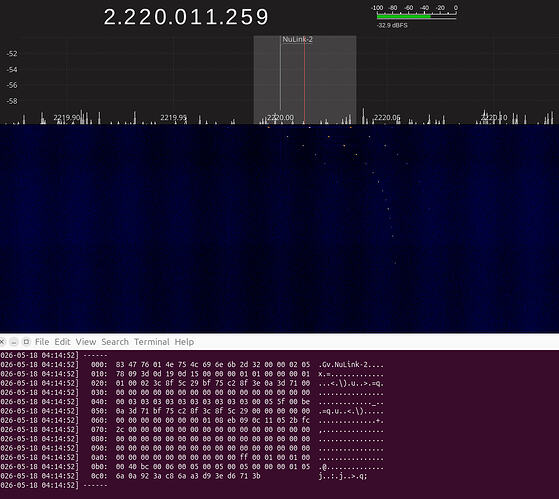This screenshot has height=499, width=559.
Task: Click the red tuned-frequency line in spectrum
Action: [x=304, y=80]
